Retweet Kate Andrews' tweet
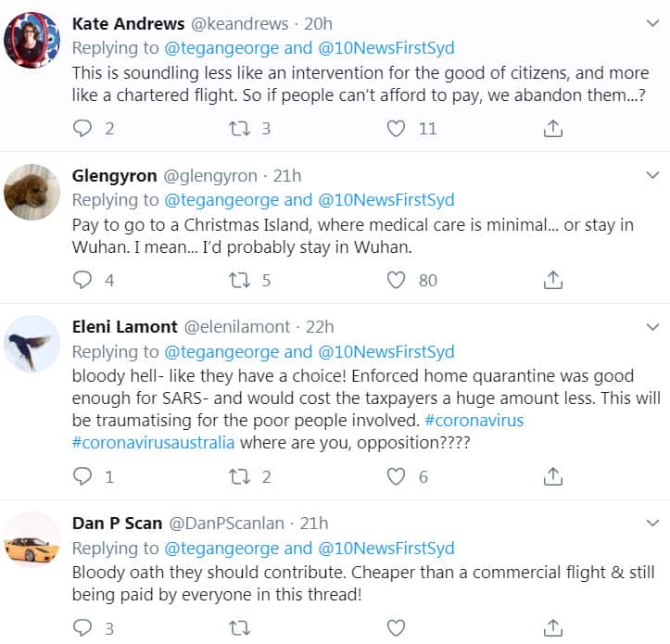Viewport: 670px width, 644px height. coord(239,129)
